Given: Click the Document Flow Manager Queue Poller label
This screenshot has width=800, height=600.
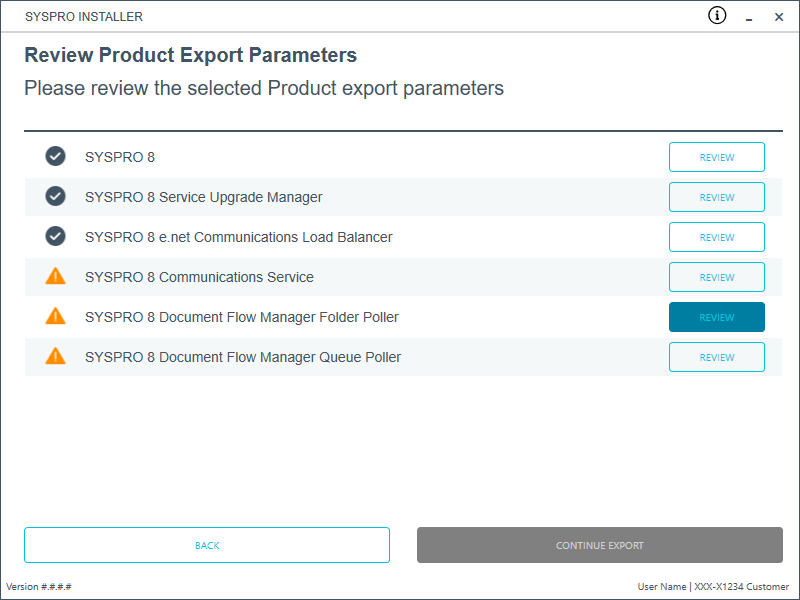Looking at the screenshot, I should point(243,357).
